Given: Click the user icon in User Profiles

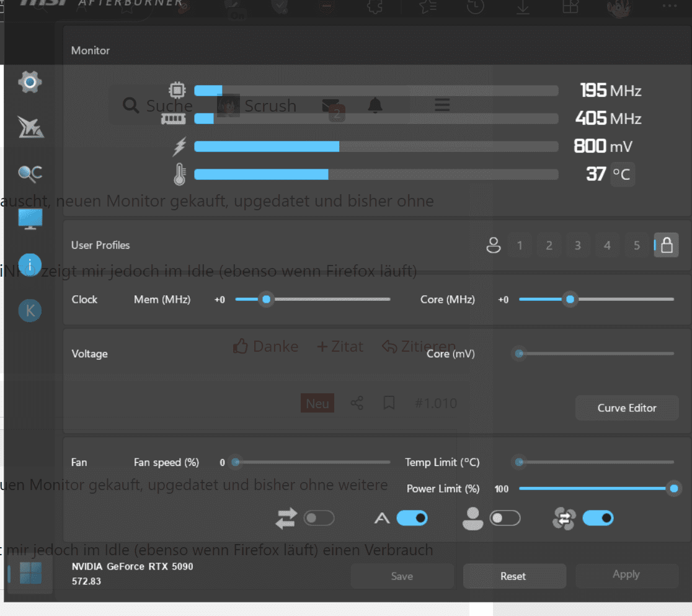Looking at the screenshot, I should [x=493, y=246].
